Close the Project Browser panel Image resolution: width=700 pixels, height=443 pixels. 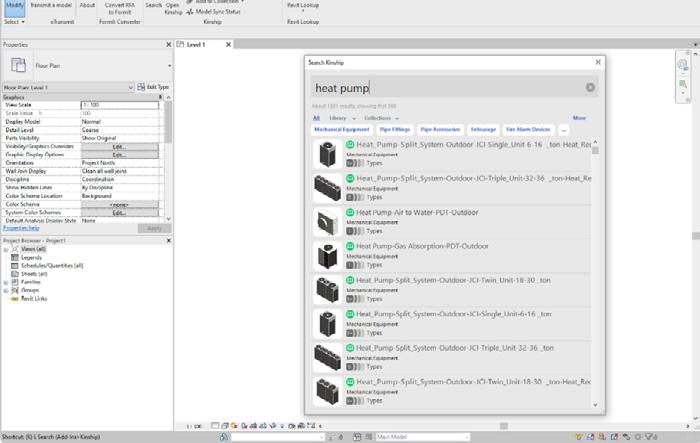click(x=168, y=241)
